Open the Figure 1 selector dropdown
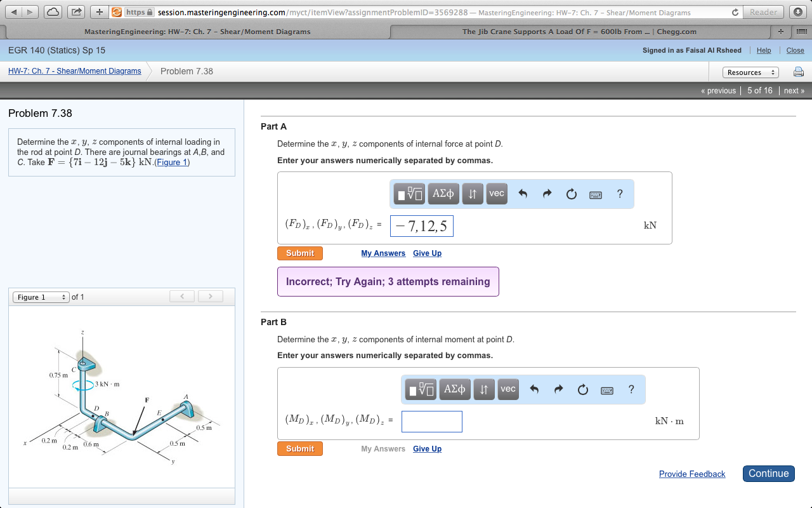 pos(40,297)
